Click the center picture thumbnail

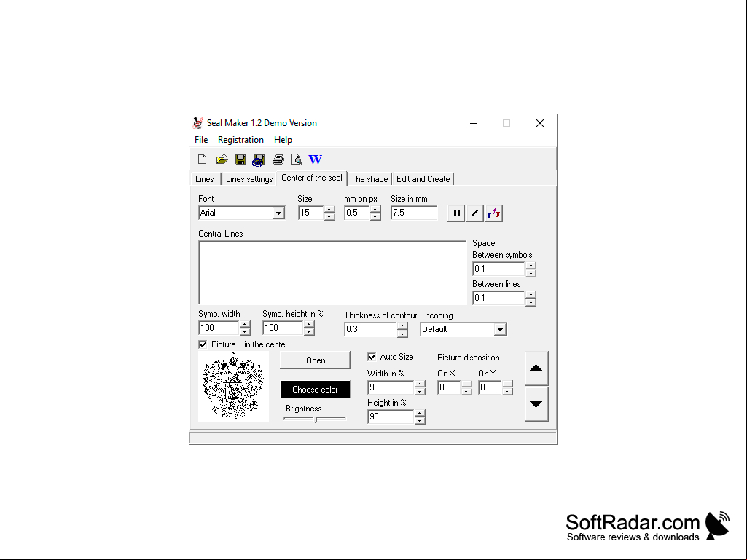tap(233, 386)
